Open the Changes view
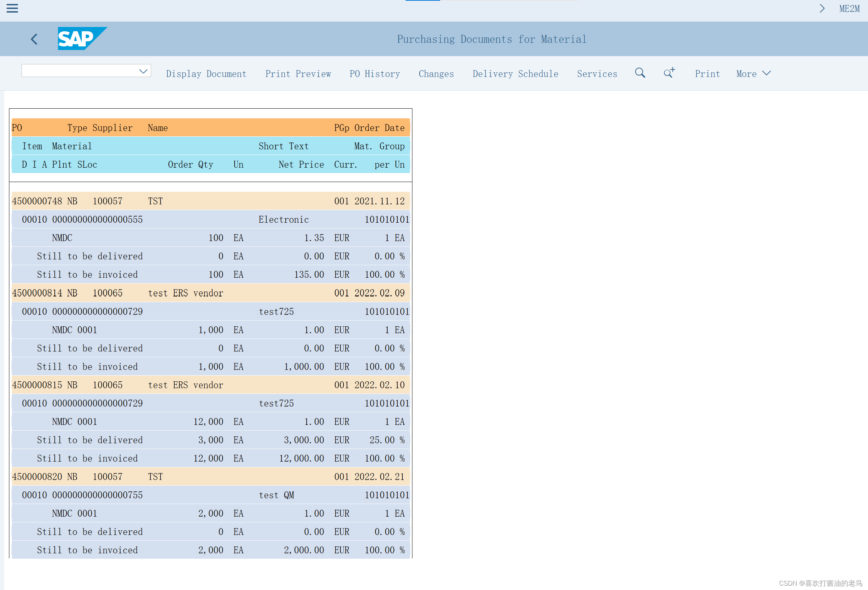Viewport: 868px width, 590px height. (x=436, y=74)
